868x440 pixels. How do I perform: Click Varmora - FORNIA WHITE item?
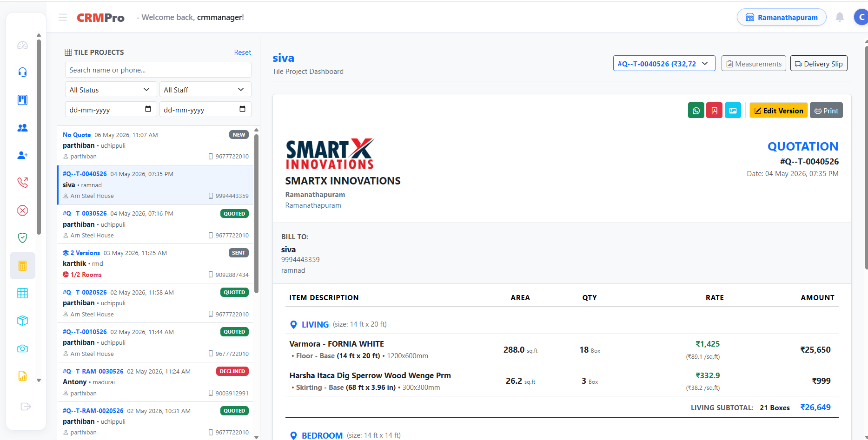[x=337, y=344]
